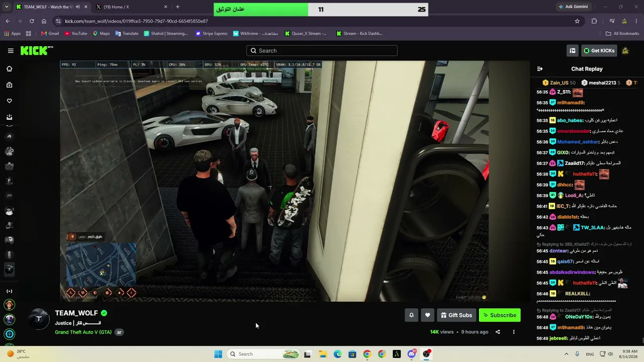Open the ENG language switcher in tray
The width and height of the screenshot is (644, 362).
pos(590,354)
